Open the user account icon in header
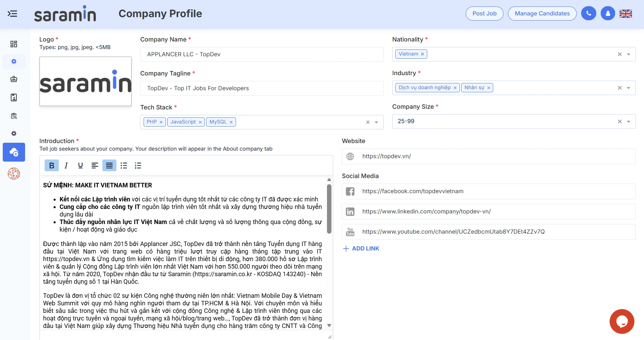Viewport: 644px width, 340px height. (608, 13)
